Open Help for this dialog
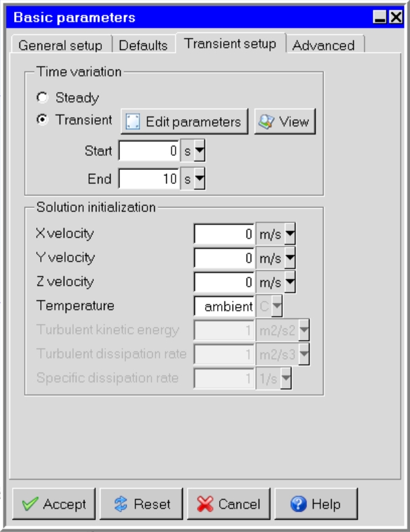This screenshot has width=410, height=532. coord(316,504)
